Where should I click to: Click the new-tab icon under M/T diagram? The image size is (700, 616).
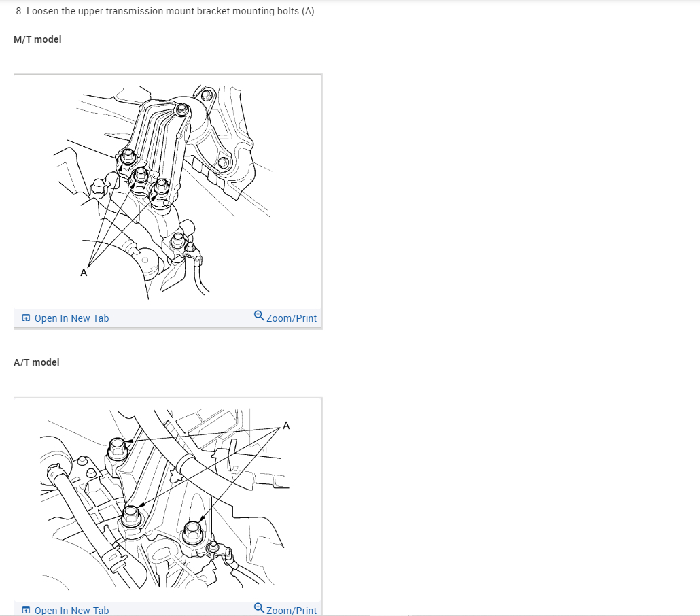[26, 318]
